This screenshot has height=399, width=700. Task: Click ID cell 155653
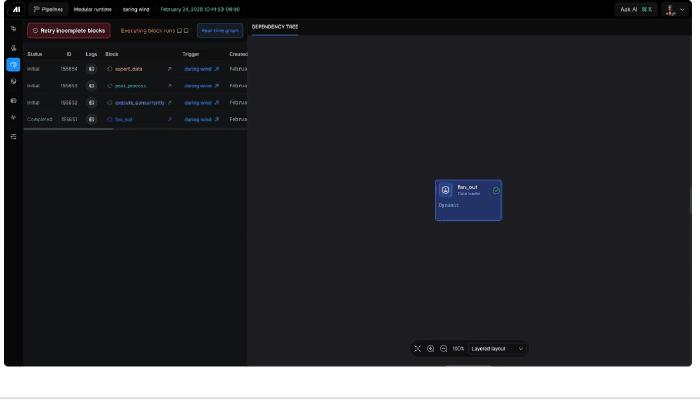pyautogui.click(x=69, y=86)
